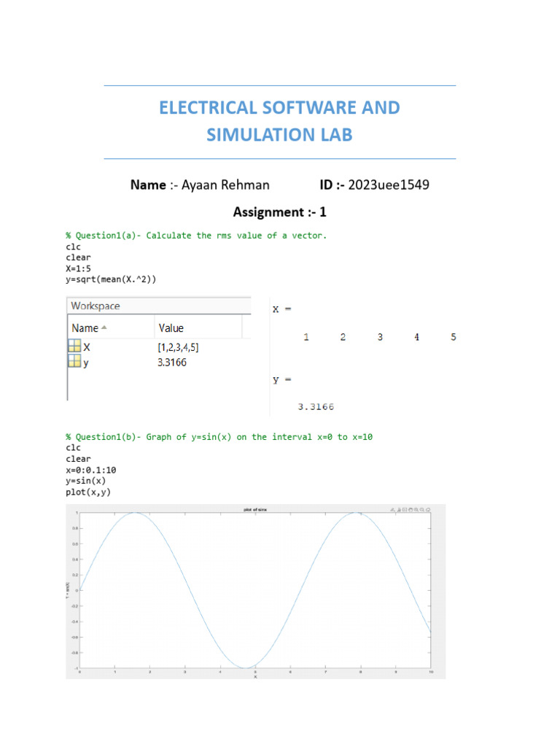
Task: Click the output label y =
Action: [282, 379]
